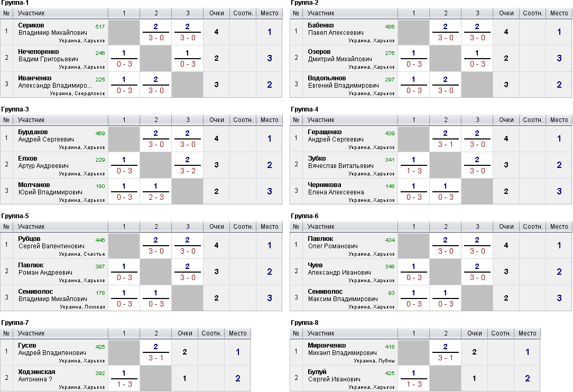The width and height of the screenshot is (573, 392).
Task: Click the Группа-1 Очки column header
Action: click(x=216, y=13)
